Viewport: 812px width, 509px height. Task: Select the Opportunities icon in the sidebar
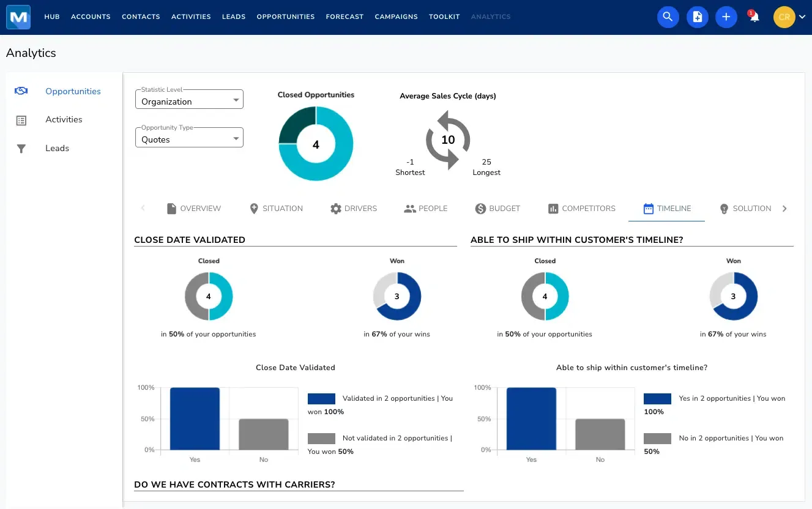[21, 91]
